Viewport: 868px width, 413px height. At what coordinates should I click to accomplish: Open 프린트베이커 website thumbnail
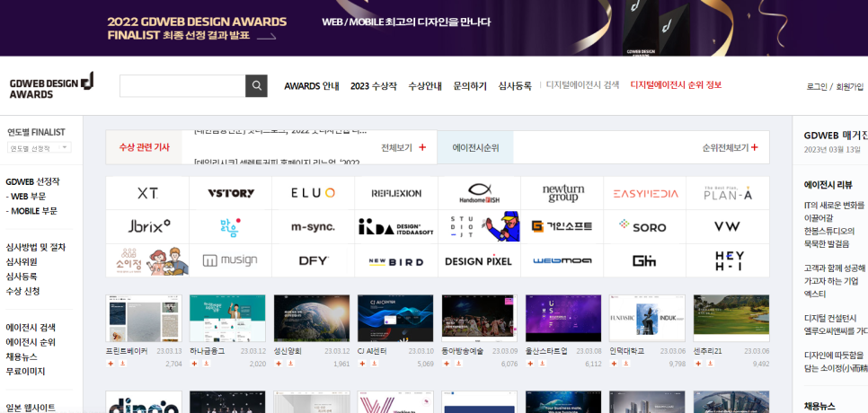[x=144, y=319]
